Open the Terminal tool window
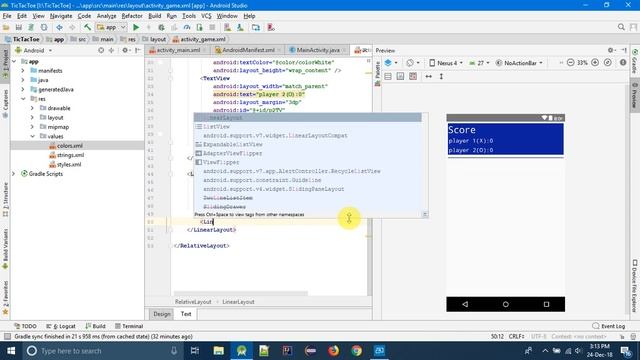This screenshot has height=360, width=640. click(129, 326)
